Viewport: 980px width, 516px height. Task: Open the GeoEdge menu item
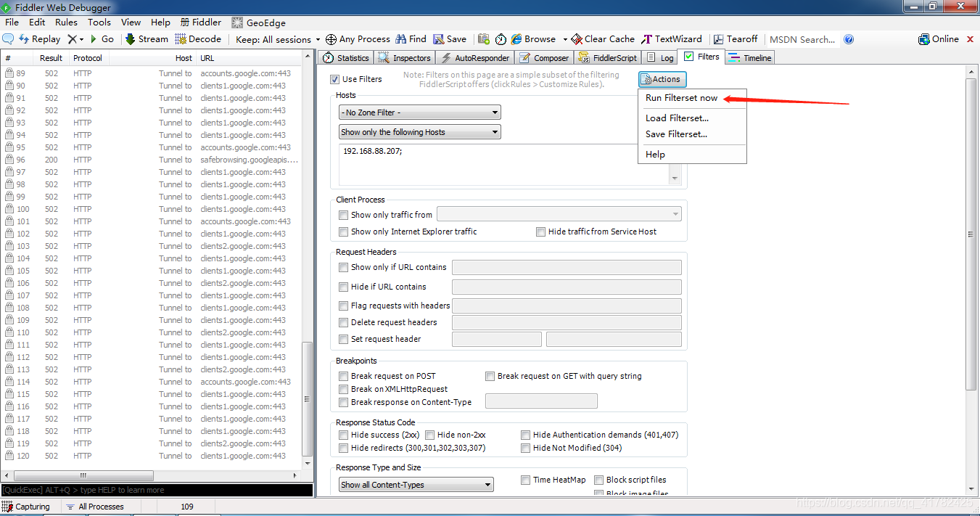tap(259, 22)
